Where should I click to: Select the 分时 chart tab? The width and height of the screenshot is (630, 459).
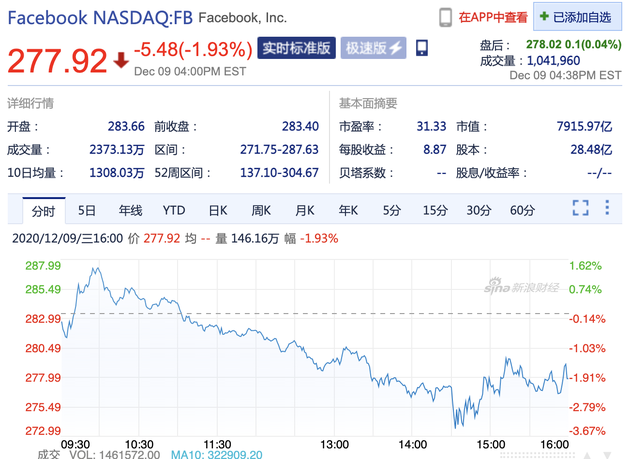click(x=43, y=210)
